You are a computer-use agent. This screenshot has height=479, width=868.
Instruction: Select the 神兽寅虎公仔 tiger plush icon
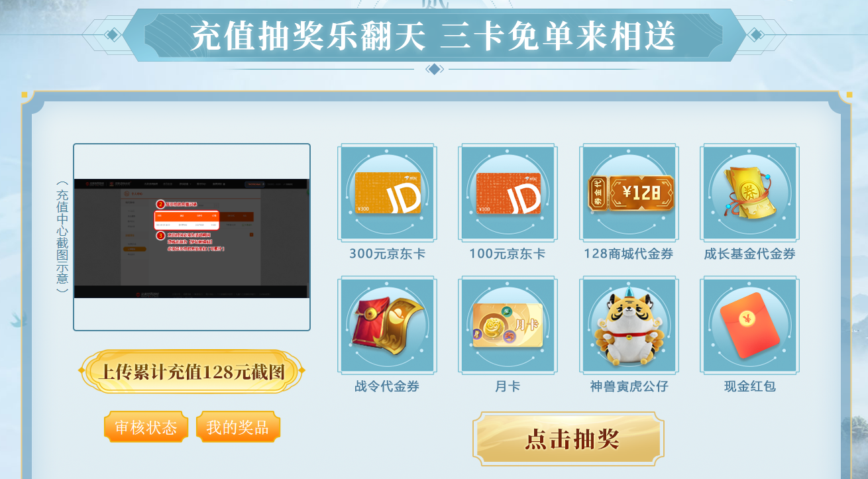click(x=629, y=325)
